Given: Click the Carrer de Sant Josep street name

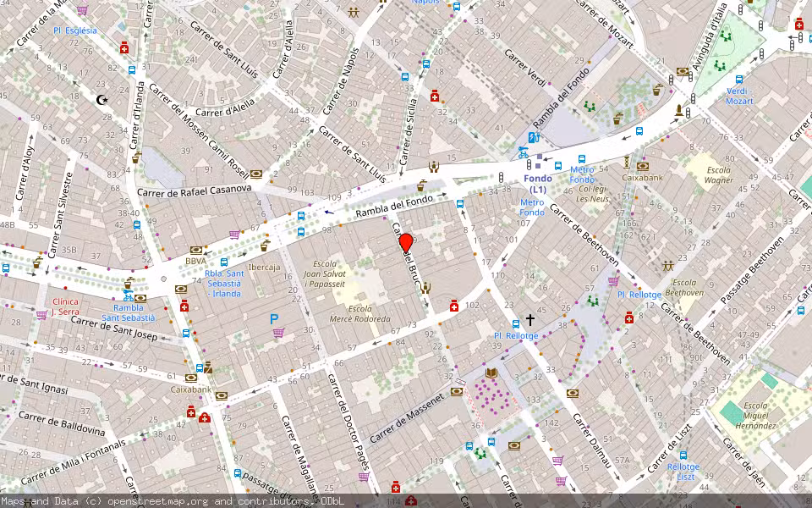Looking at the screenshot, I should [114, 329].
